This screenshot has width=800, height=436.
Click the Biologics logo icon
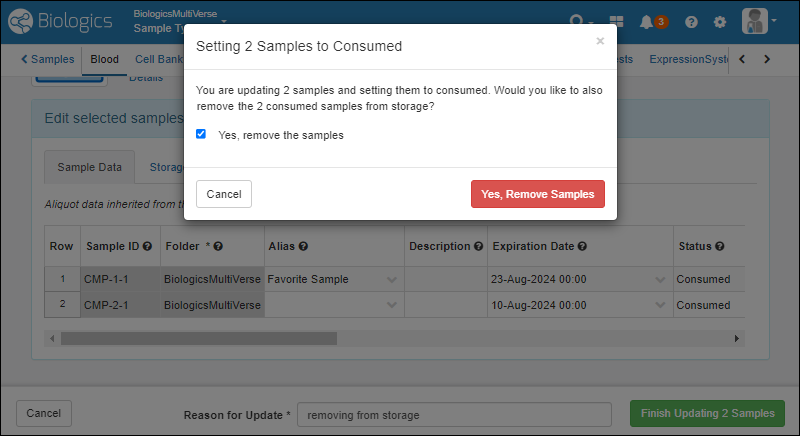point(20,21)
